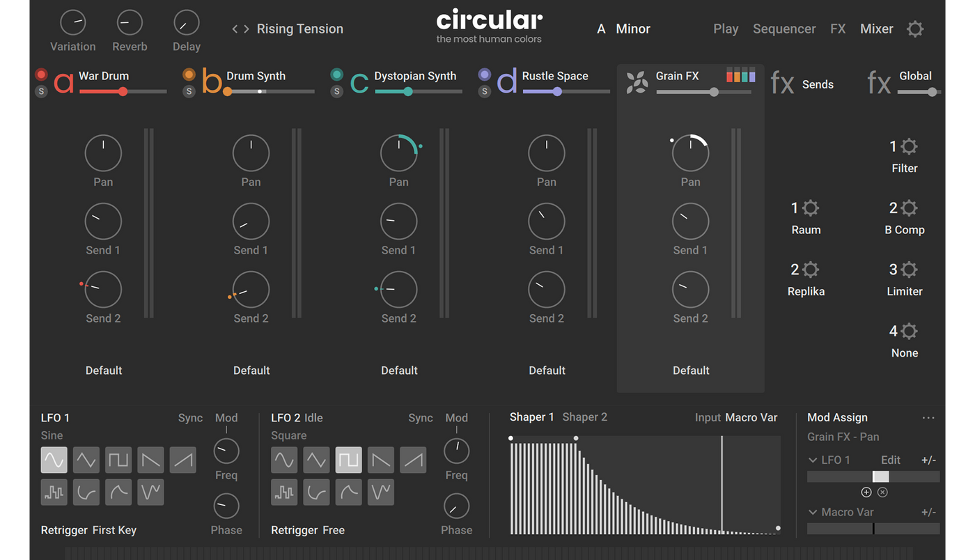
Task: Open the B Comp effect gear
Action: [909, 208]
